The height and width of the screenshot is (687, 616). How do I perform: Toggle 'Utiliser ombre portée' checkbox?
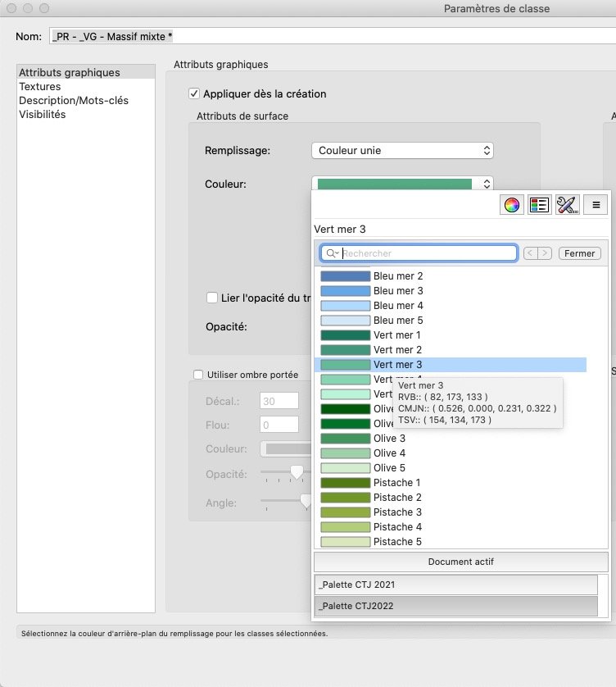[197, 375]
